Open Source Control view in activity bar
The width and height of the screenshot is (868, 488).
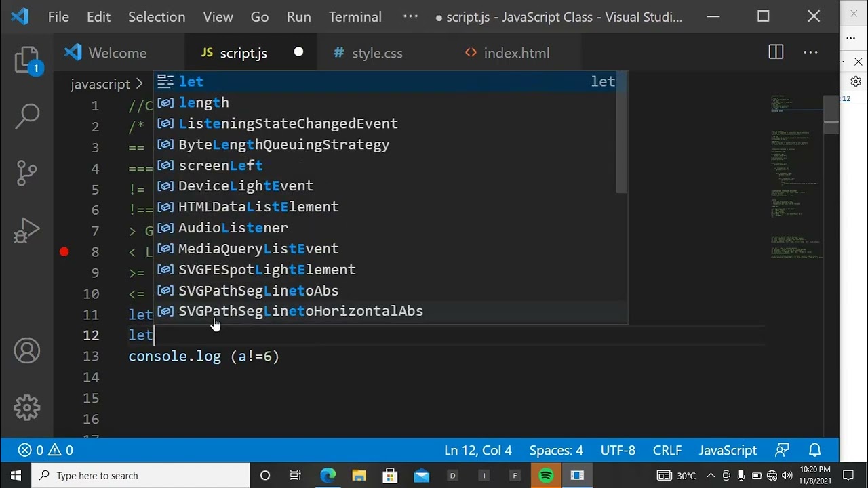click(x=27, y=174)
